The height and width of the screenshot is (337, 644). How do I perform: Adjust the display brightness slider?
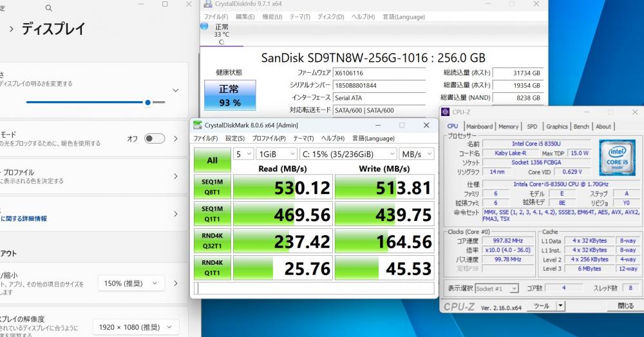coord(96,102)
